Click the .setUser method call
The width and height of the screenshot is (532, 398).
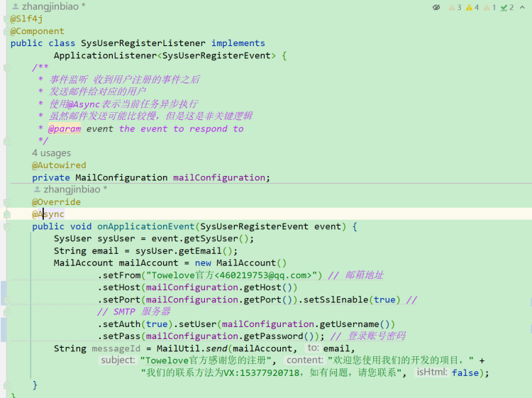(197, 324)
